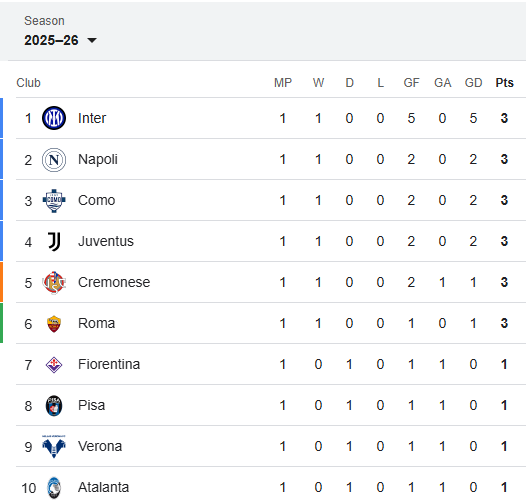
Task: Select the Season label text
Action: [44, 21]
